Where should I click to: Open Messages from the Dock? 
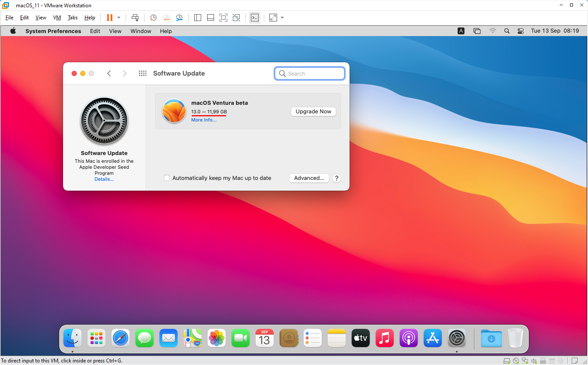click(x=145, y=338)
